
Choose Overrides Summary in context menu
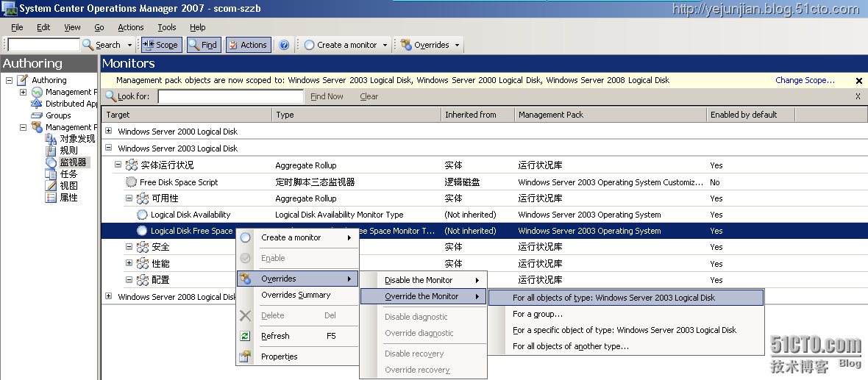click(298, 295)
